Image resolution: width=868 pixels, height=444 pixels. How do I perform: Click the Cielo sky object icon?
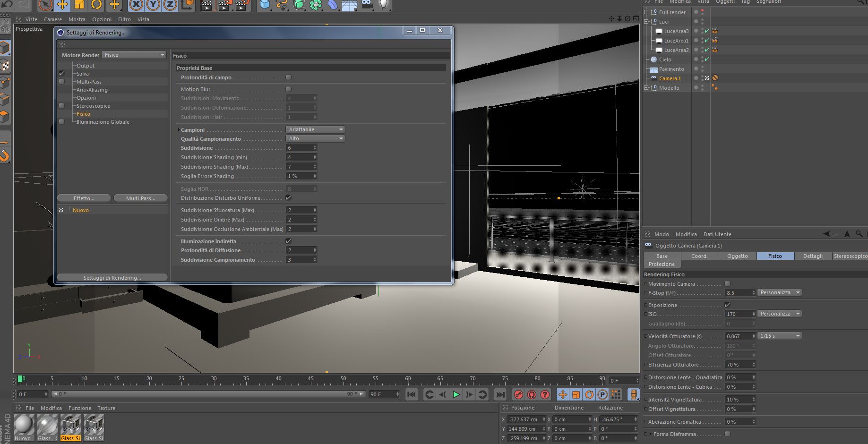click(x=653, y=60)
